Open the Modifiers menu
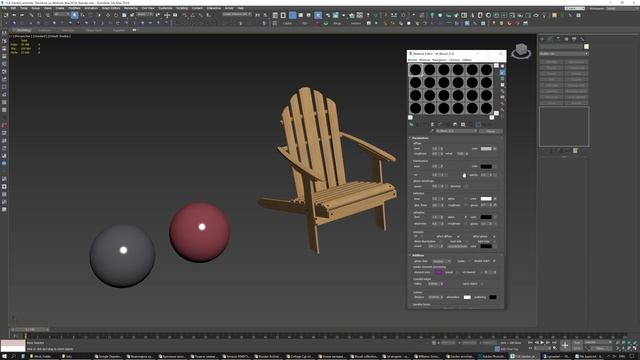The height and width of the screenshot is (360, 640). click(x=74, y=8)
